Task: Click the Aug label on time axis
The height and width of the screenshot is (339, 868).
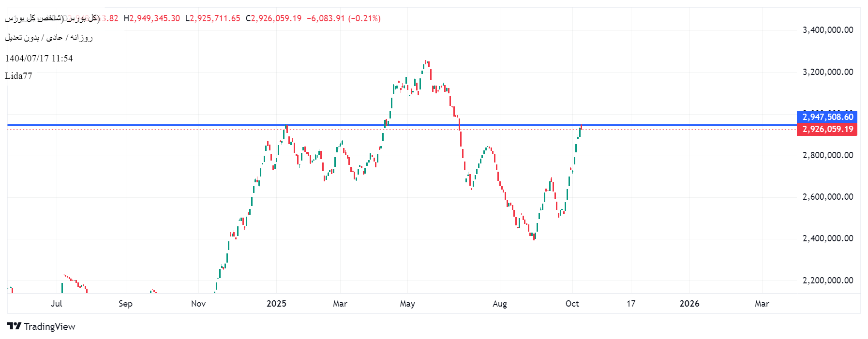Action: (499, 304)
